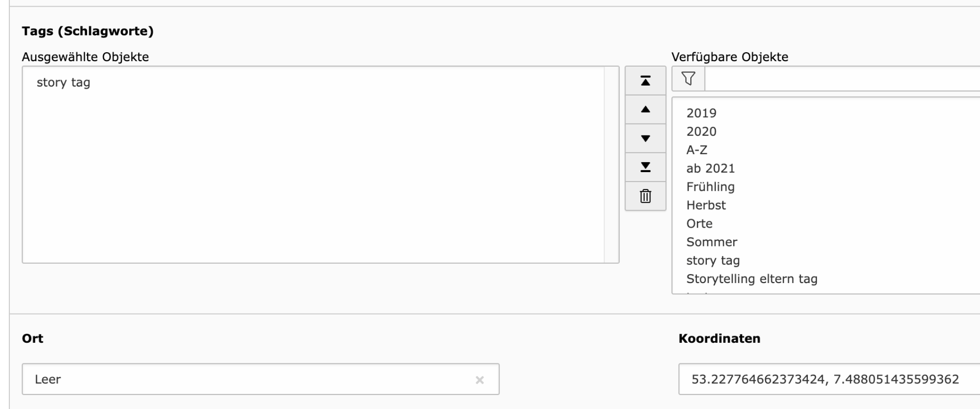Pick the 'Orte' tag option
This screenshot has height=409, width=980.
pyautogui.click(x=699, y=224)
